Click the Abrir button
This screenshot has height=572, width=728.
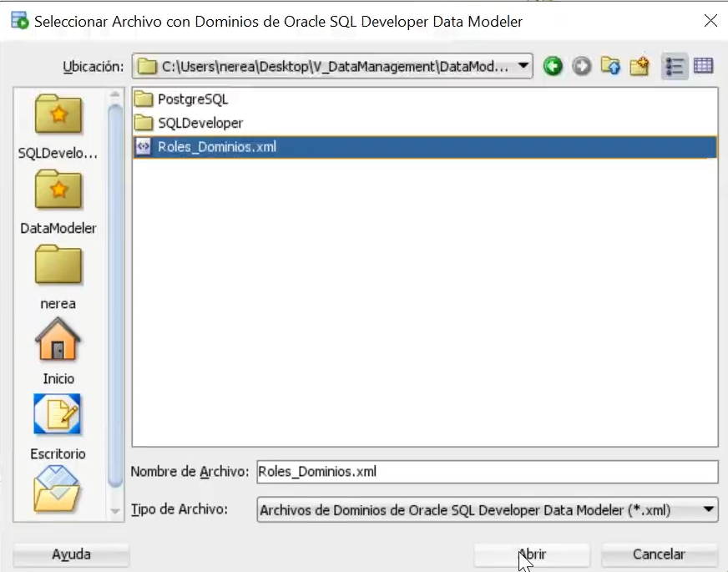532,554
